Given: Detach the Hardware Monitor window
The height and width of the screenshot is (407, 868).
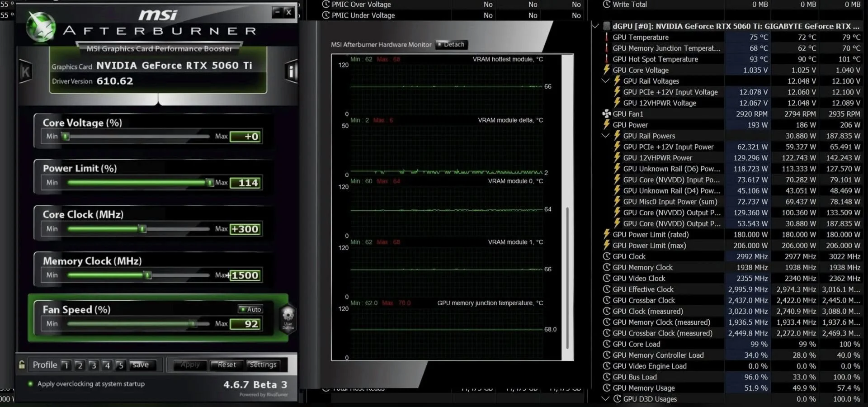Looking at the screenshot, I should pyautogui.click(x=451, y=44).
